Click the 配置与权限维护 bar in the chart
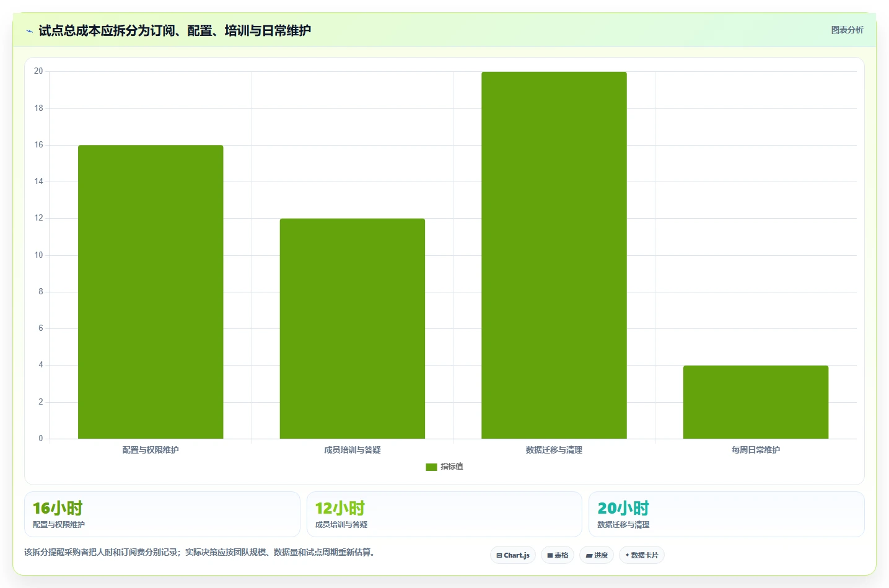Screen dimensions: 889x588 click(151, 292)
